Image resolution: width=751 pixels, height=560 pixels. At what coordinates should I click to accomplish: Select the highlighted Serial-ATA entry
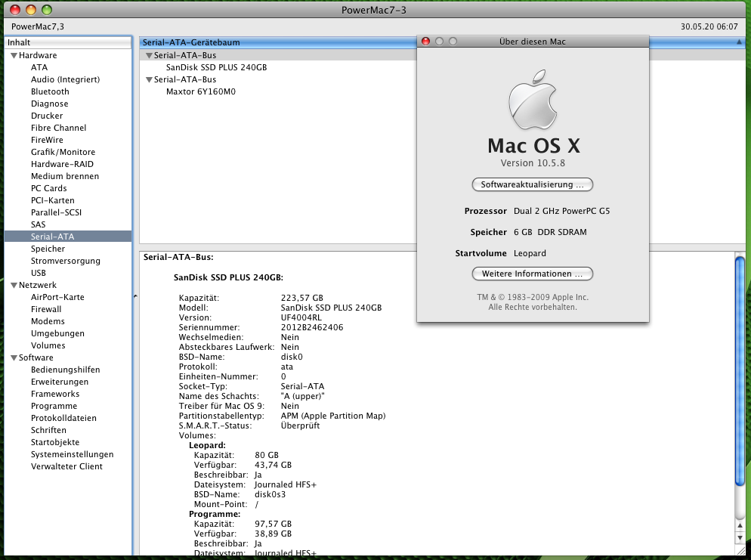tap(67, 237)
